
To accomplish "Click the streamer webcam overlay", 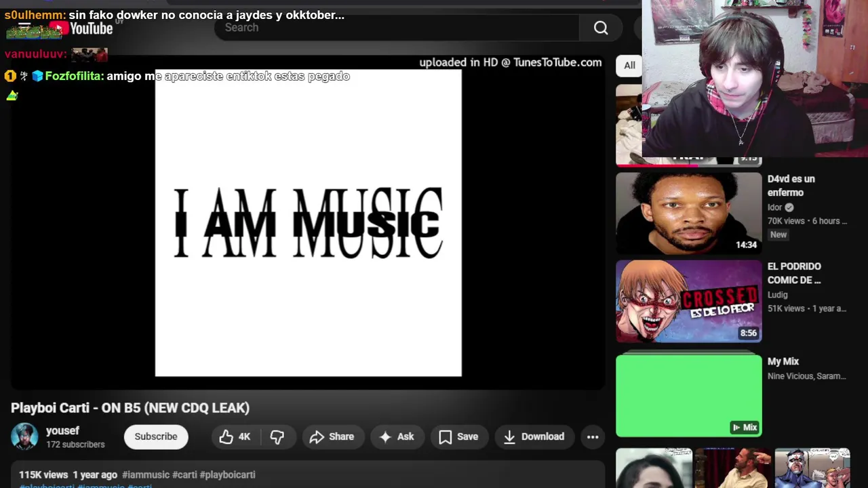I will [x=755, y=79].
